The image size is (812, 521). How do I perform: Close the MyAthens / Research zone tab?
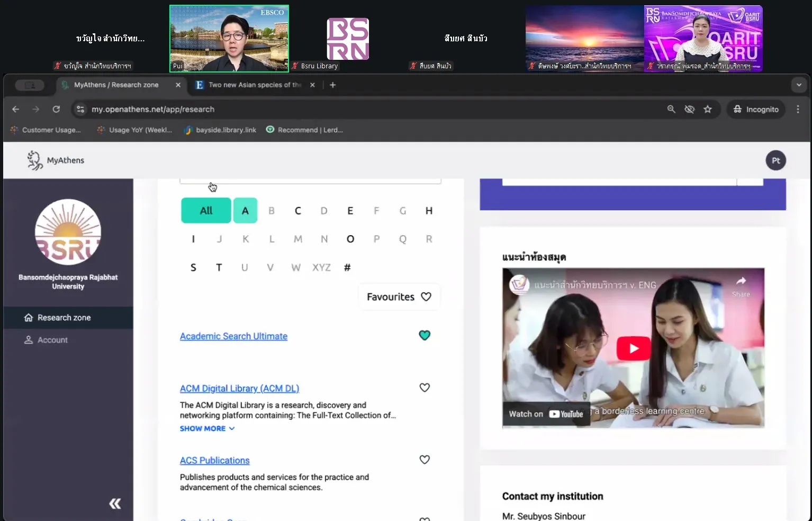coord(178,85)
